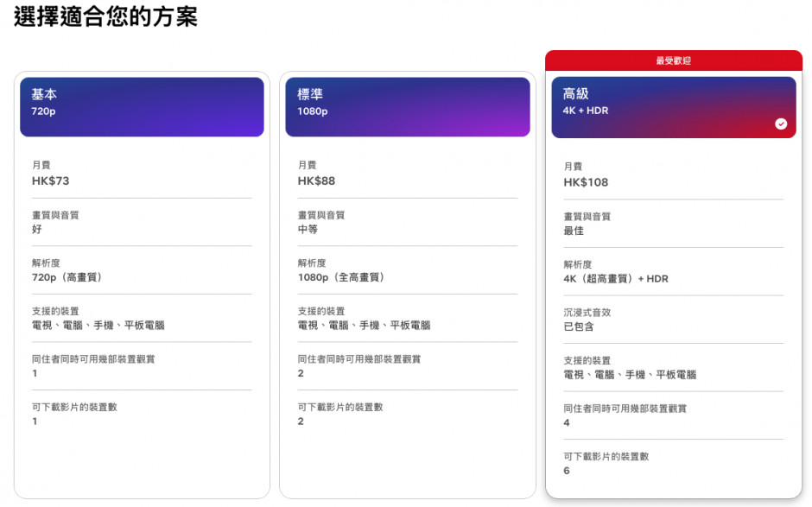Click the red 最受歡迎 banner
The image size is (812, 507).
(x=673, y=60)
